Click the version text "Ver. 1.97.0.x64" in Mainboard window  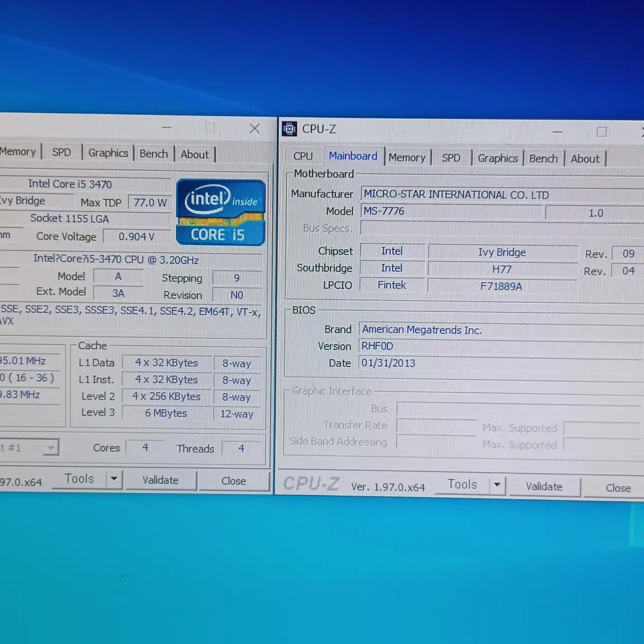(388, 487)
